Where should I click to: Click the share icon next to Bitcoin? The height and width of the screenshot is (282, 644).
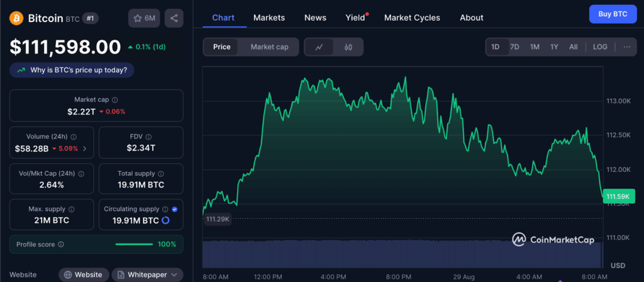click(x=174, y=18)
